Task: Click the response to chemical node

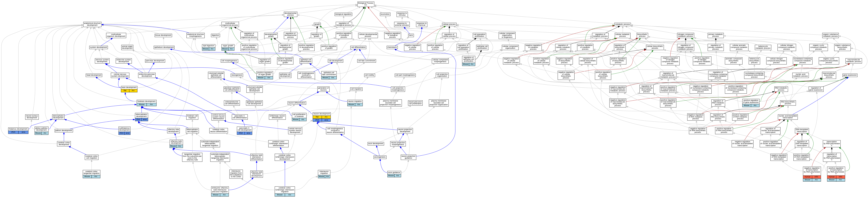Action: click(x=421, y=24)
